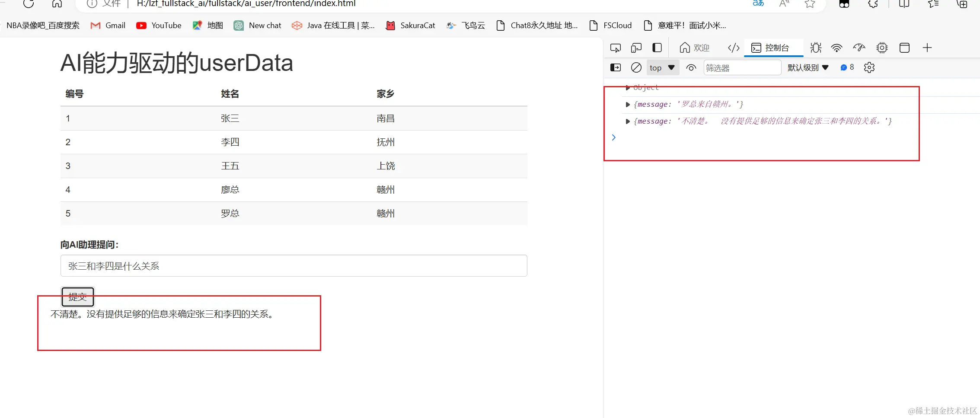
Task: Open the Elements panel code icon
Action: tap(734, 48)
